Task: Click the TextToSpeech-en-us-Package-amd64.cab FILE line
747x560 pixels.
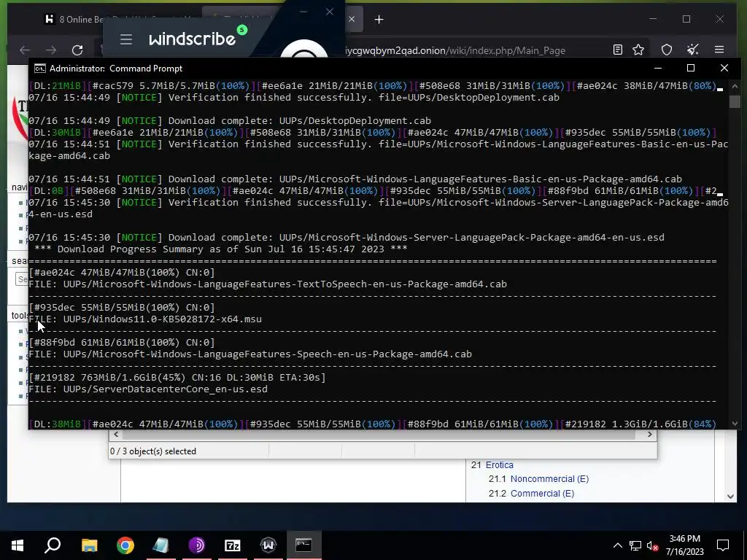Action: pos(268,284)
